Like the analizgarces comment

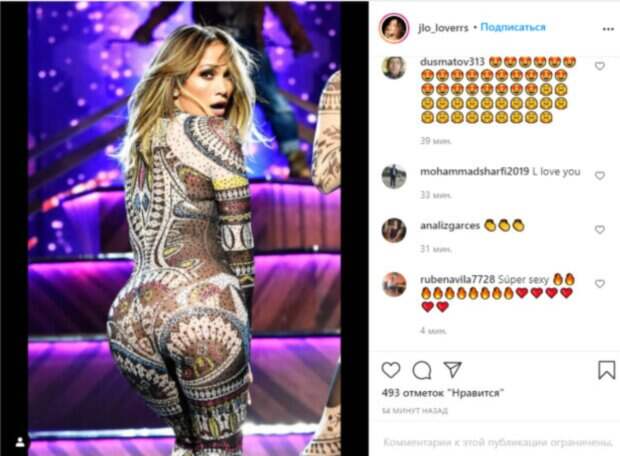600,230
